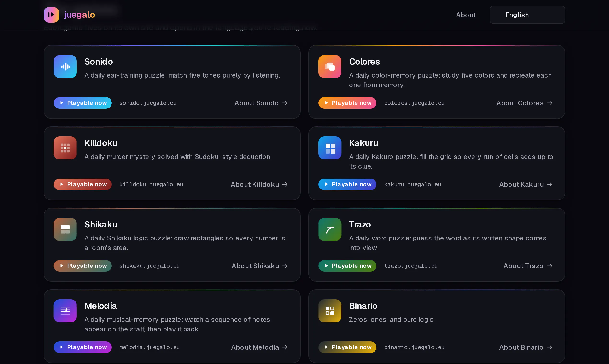This screenshot has height=364, width=609.
Task: Click the Colores overlapping squares icon
Action: [330, 67]
